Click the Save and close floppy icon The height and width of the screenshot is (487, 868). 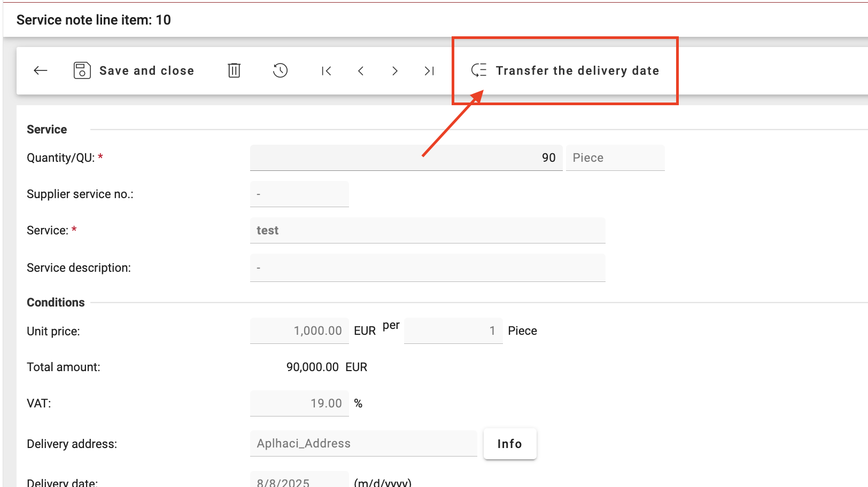tap(82, 70)
